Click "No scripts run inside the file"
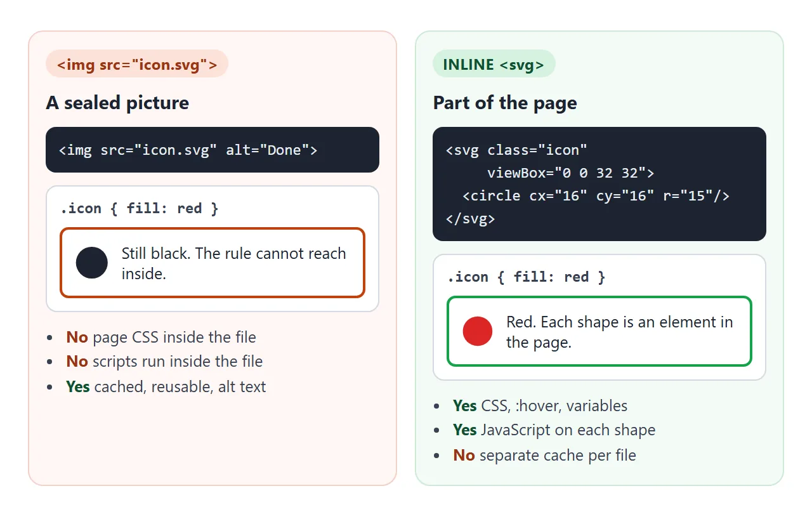The width and height of the screenshot is (812, 519). pos(164,362)
